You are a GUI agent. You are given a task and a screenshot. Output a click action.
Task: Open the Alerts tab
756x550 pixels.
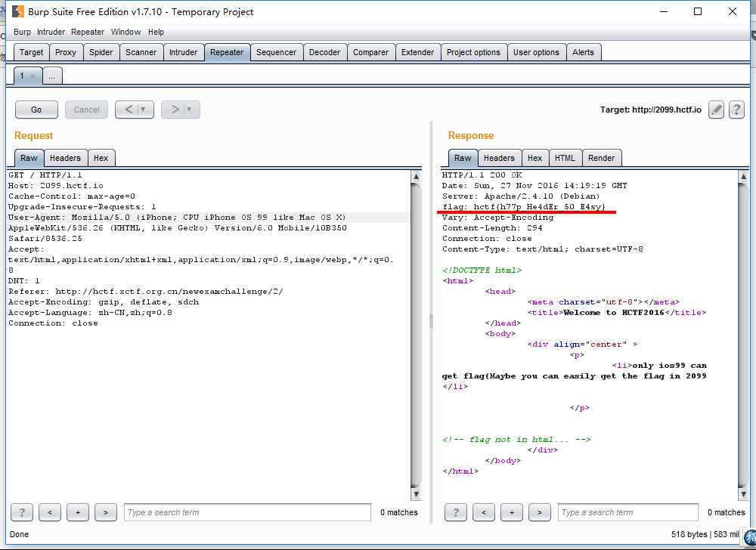point(584,52)
